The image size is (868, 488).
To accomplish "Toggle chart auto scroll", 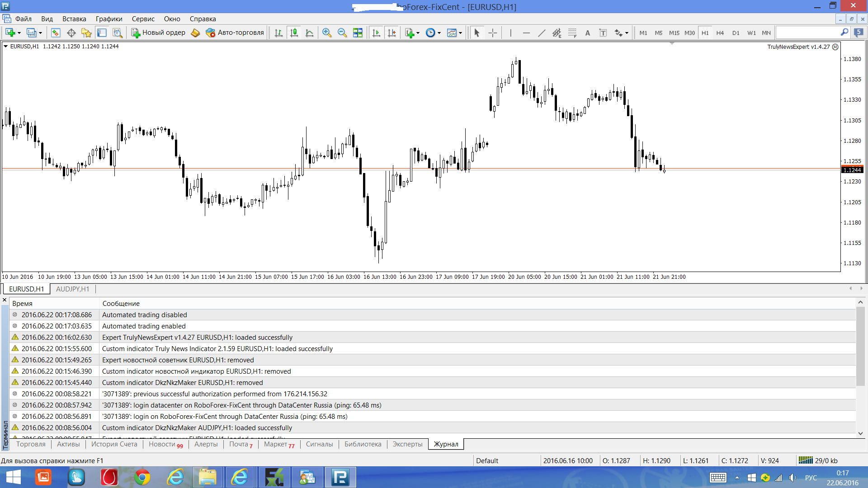I will 376,33.
